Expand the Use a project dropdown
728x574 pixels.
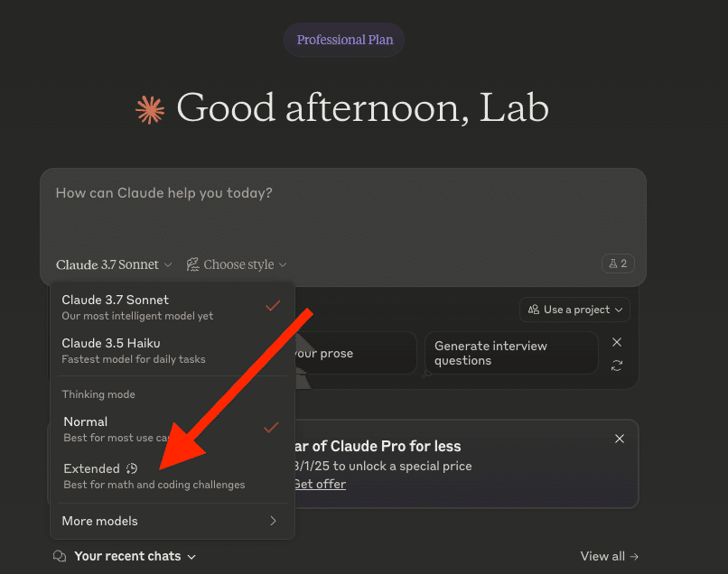[x=574, y=310]
